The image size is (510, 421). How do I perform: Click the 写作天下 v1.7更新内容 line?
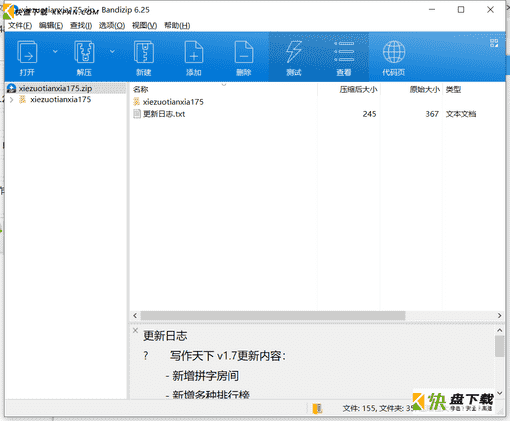click(228, 356)
